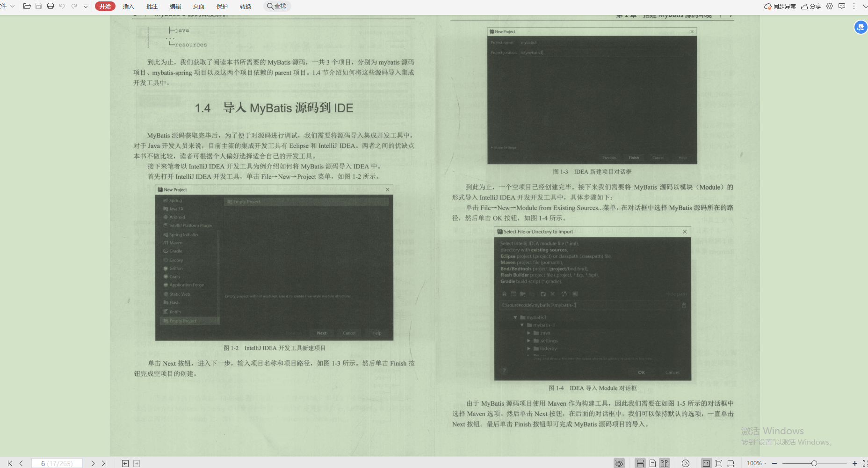Screen dimensions: 868x468
Task: Click the caption '图 1-4 IDEA 导入 Module 对话框'
Action: [593, 388]
